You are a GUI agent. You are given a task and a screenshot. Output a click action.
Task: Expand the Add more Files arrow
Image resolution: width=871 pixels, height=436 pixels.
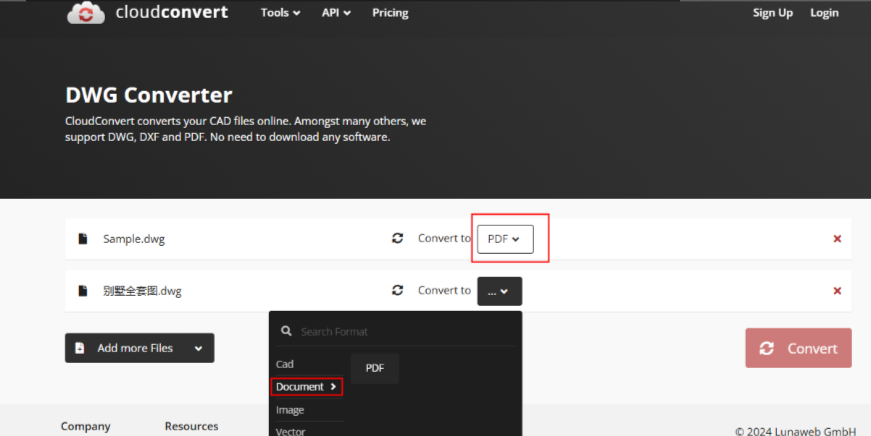click(x=198, y=348)
